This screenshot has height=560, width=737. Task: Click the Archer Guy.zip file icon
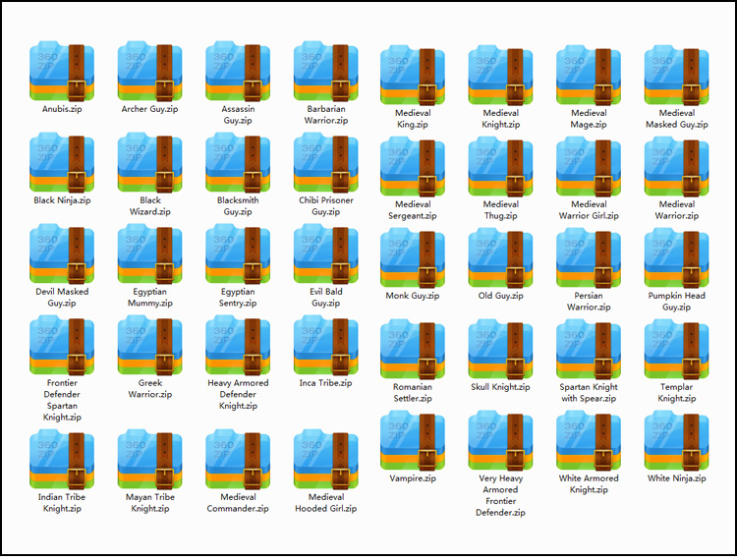tap(150, 71)
